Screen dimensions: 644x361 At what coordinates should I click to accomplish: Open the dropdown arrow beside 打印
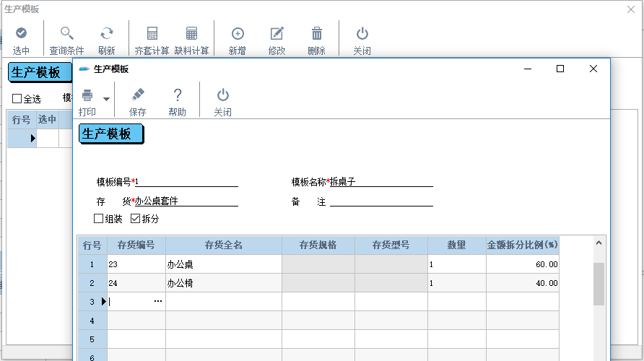point(106,99)
